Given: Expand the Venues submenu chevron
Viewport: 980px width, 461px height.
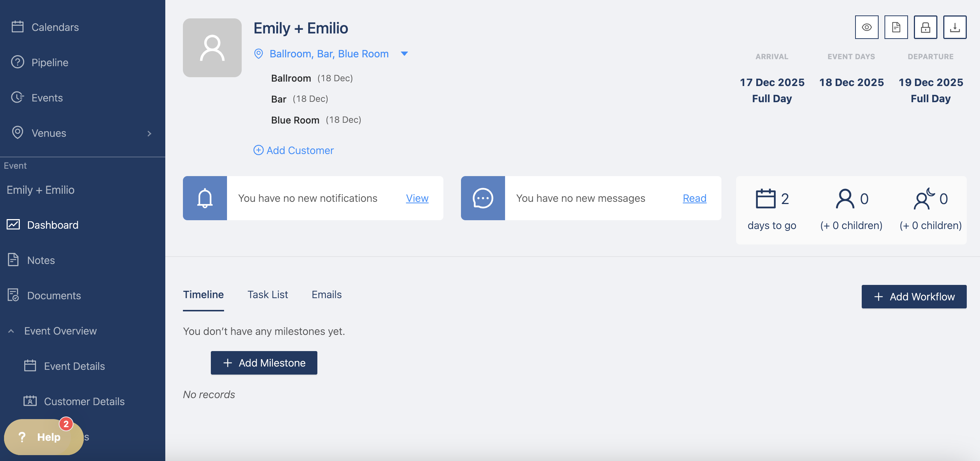Looking at the screenshot, I should (149, 133).
